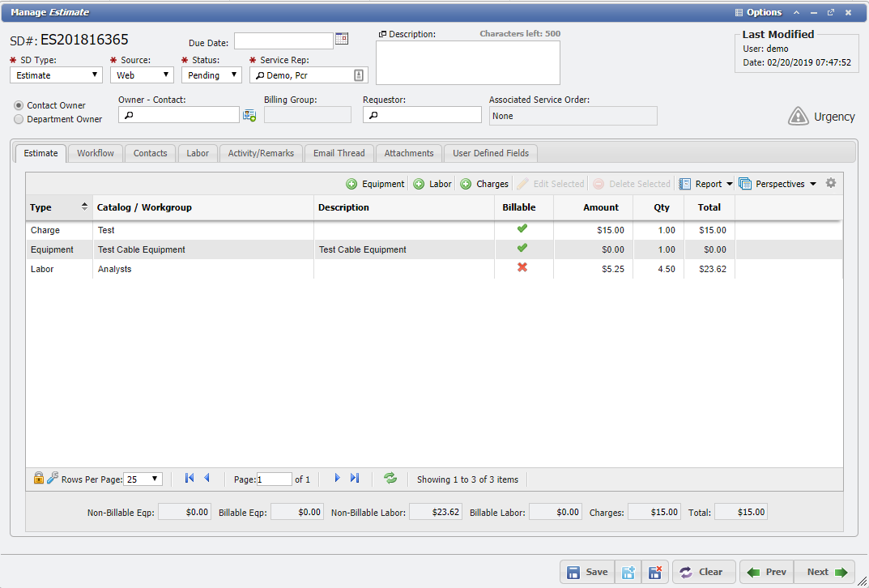
Task: Refresh the estimate items grid
Action: point(390,479)
